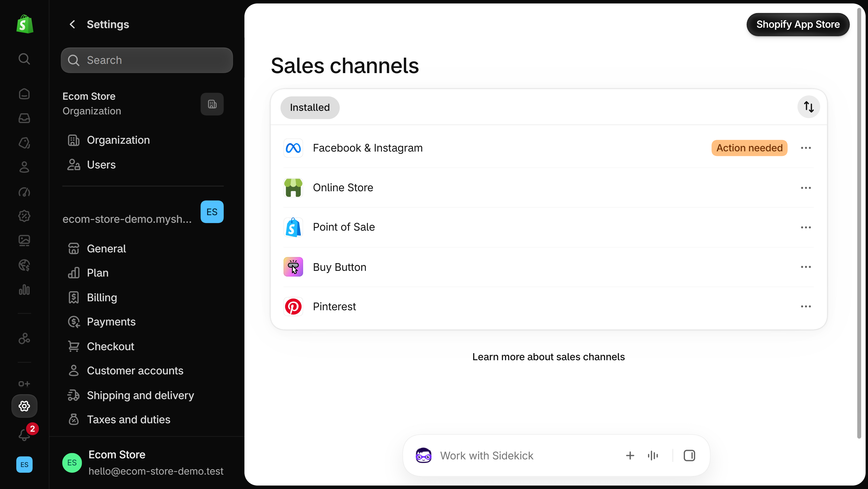Click the organization building button beside Ecom Store
The height and width of the screenshot is (489, 868).
(x=212, y=104)
